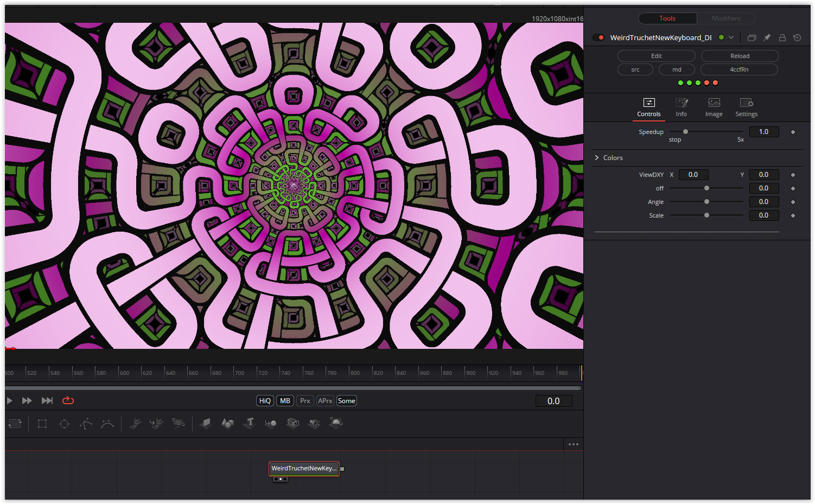Lock the node with padlock icon
Screen dimensions: 815x504
(782, 37)
